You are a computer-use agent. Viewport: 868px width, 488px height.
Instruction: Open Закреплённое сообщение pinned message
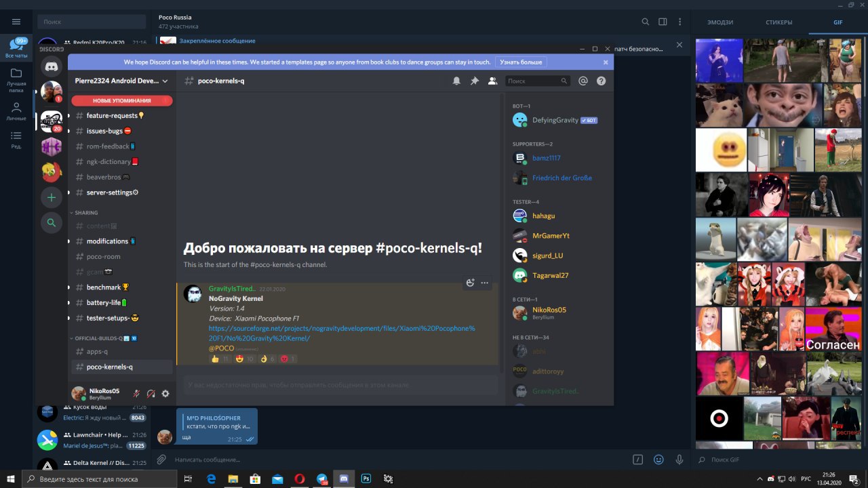click(217, 41)
